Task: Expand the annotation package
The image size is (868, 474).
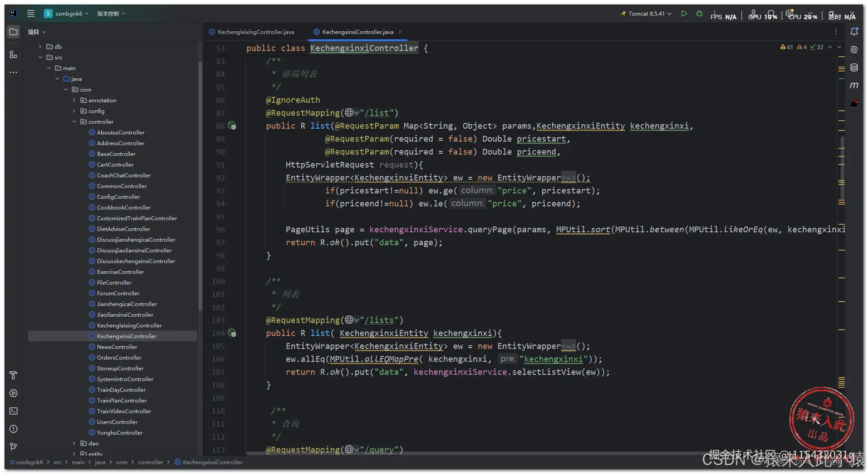Action: pos(74,100)
